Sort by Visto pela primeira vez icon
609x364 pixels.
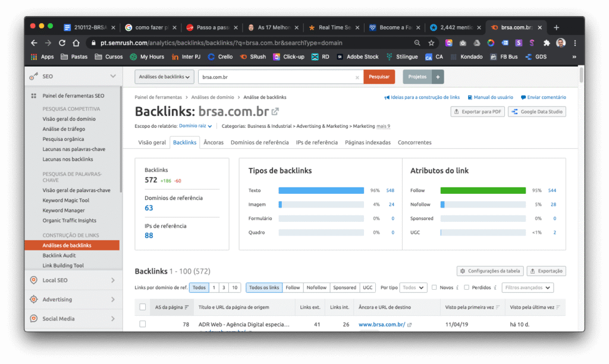(x=498, y=307)
